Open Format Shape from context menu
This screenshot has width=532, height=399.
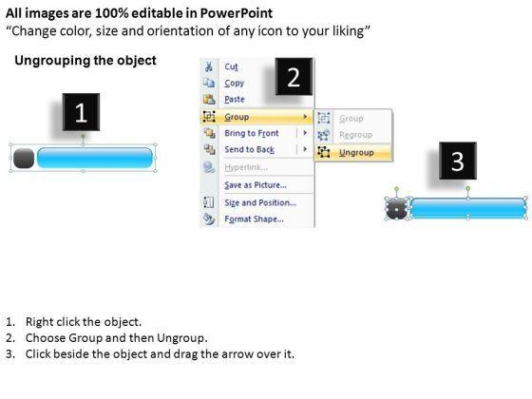[255, 218]
